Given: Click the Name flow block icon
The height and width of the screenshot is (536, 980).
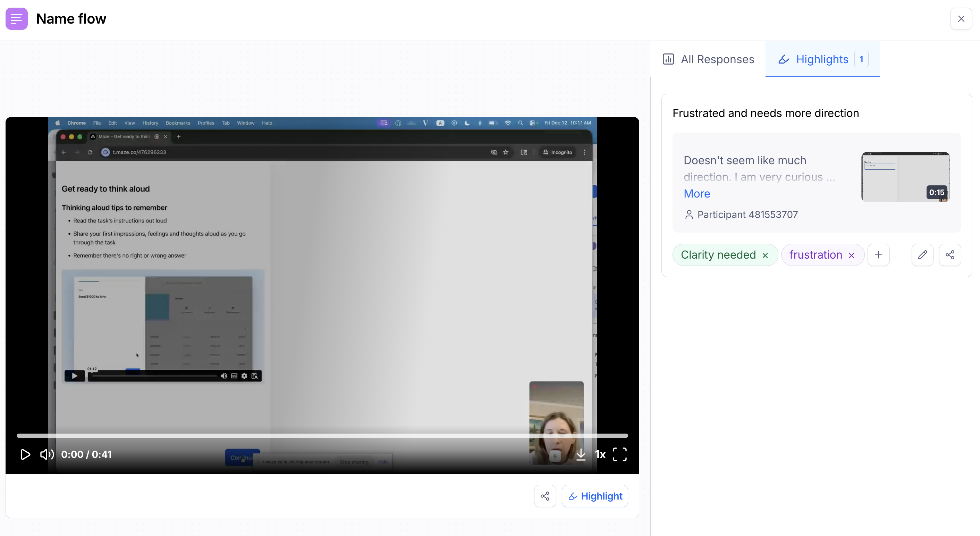Looking at the screenshot, I should coord(16,19).
